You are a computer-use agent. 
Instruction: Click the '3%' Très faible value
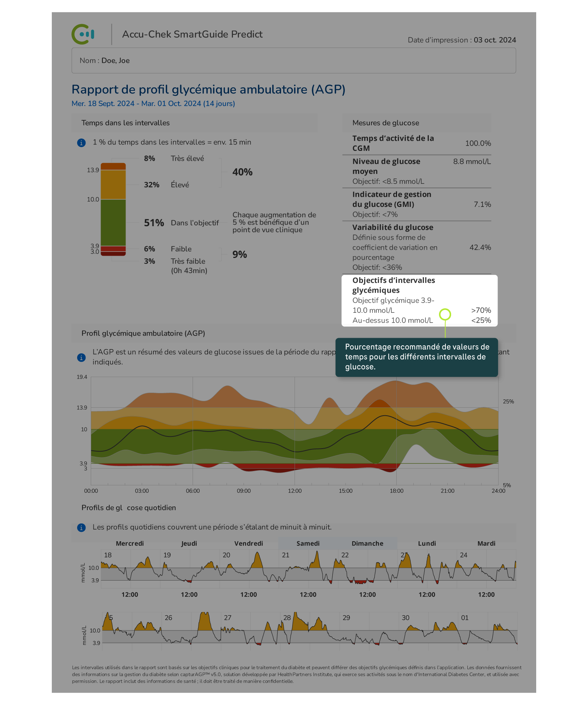149,261
